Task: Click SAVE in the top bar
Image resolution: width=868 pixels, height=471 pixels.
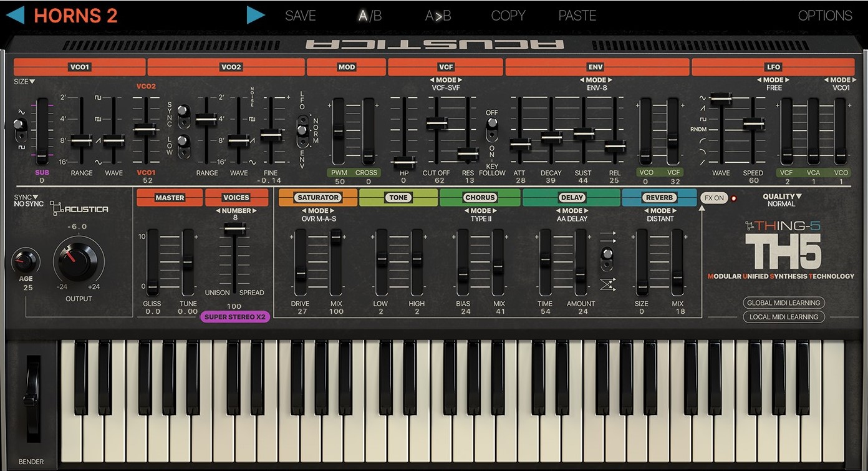Action: [301, 16]
